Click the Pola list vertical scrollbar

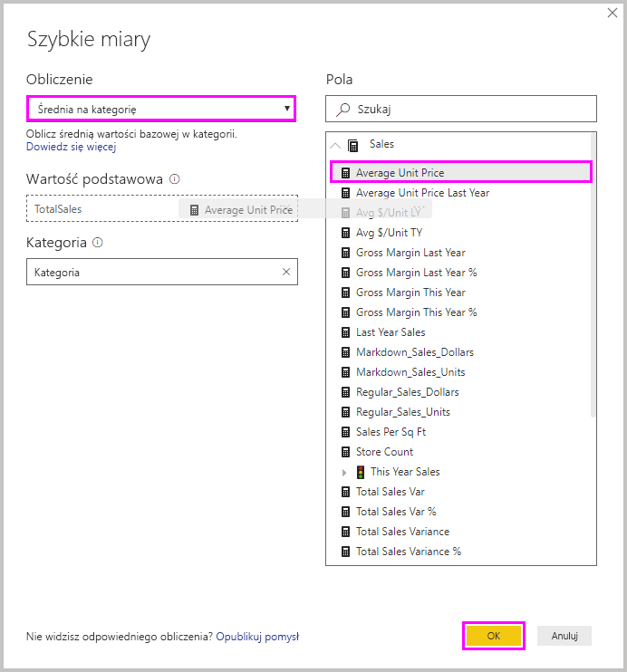593,275
